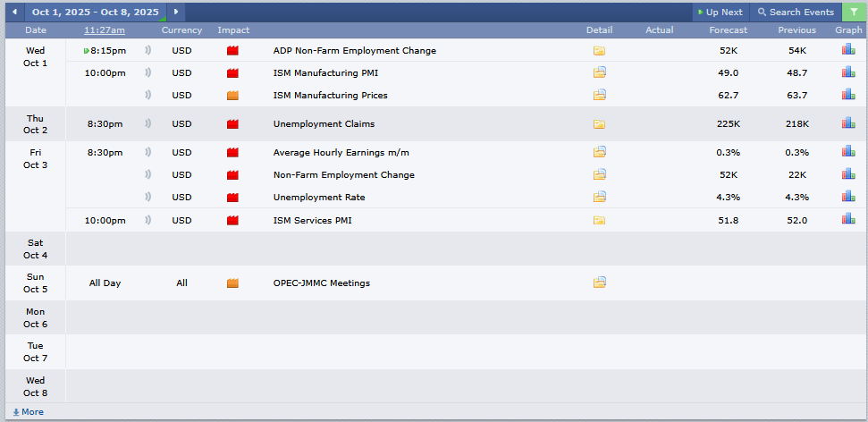The width and height of the screenshot is (868, 422).
Task: Toggle sound alert for ISM Services PMI
Action: (148, 220)
